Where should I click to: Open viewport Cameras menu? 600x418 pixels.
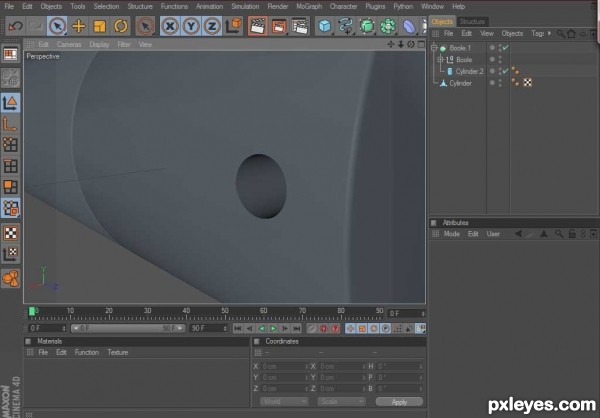[69, 44]
